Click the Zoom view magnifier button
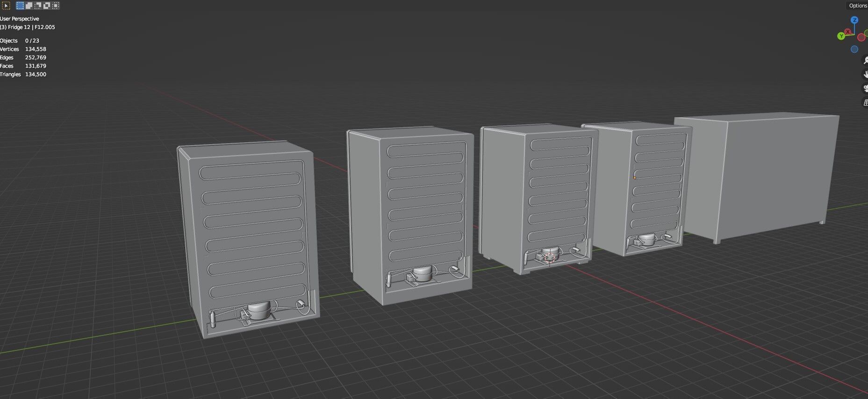The height and width of the screenshot is (399, 868). point(865,60)
